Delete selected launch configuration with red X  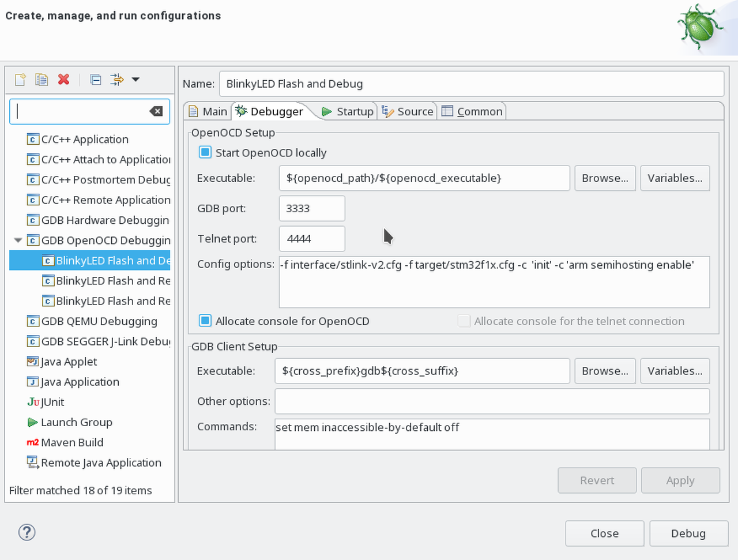(63, 80)
